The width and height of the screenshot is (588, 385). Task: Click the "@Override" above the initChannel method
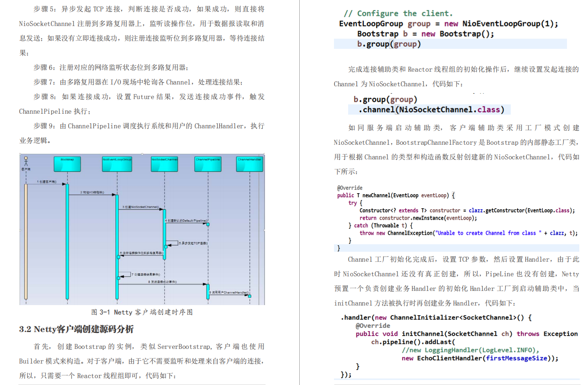tap(373, 326)
